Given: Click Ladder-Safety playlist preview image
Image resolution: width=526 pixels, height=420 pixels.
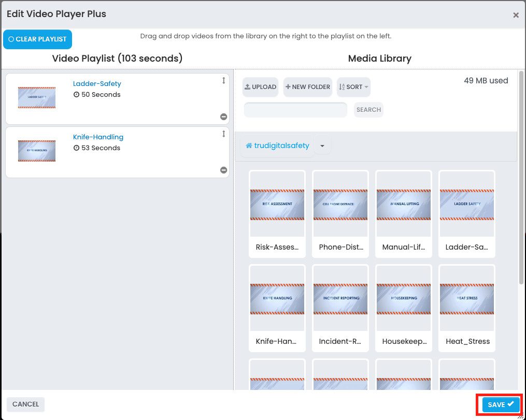Looking at the screenshot, I should click(37, 97).
